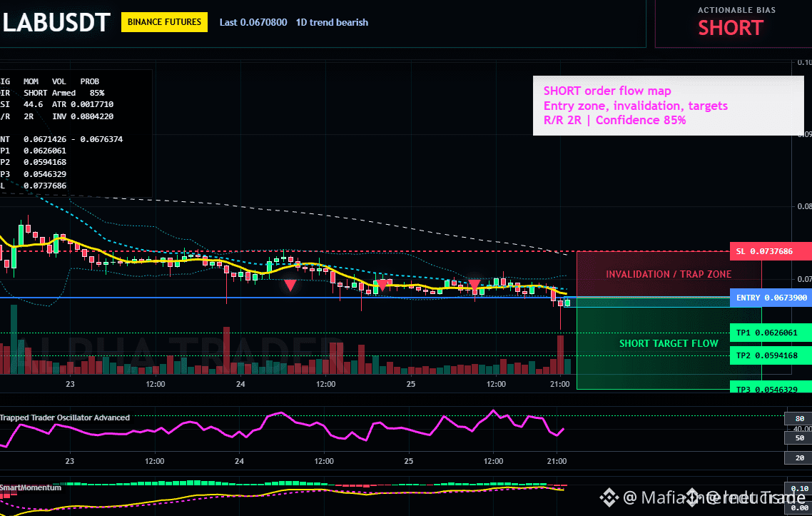The height and width of the screenshot is (516, 812).
Task: Click the 25 date label on the price chart axis
Action: click(411, 385)
